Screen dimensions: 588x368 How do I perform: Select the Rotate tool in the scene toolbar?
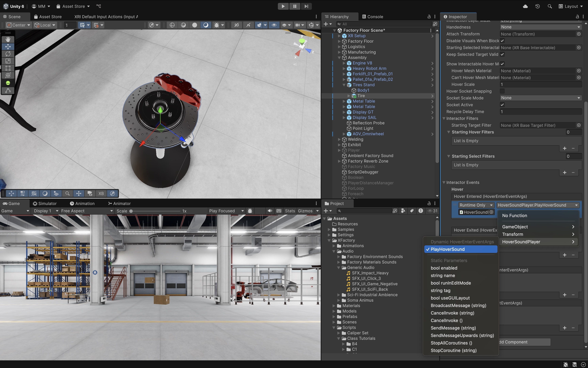pos(8,53)
